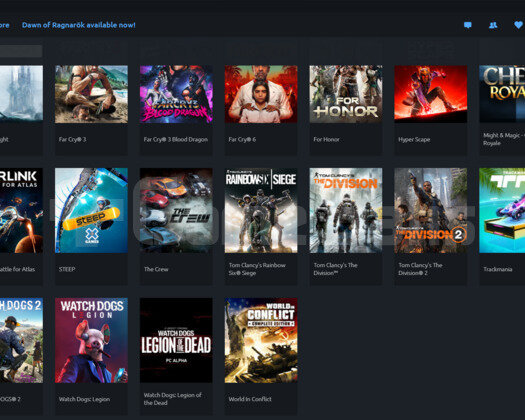This screenshot has height=420, width=525.
Task: Click the 'For Honor' title text
Action: click(x=326, y=139)
